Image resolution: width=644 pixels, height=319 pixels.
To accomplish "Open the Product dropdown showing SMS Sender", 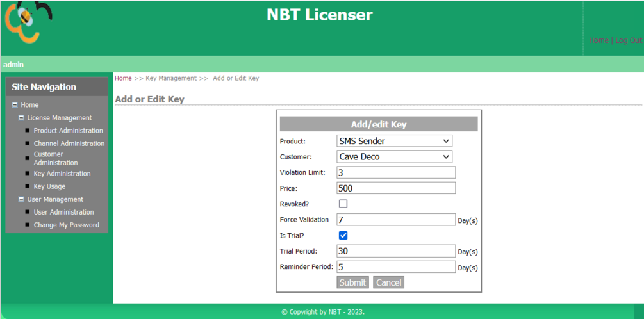I will pos(394,141).
